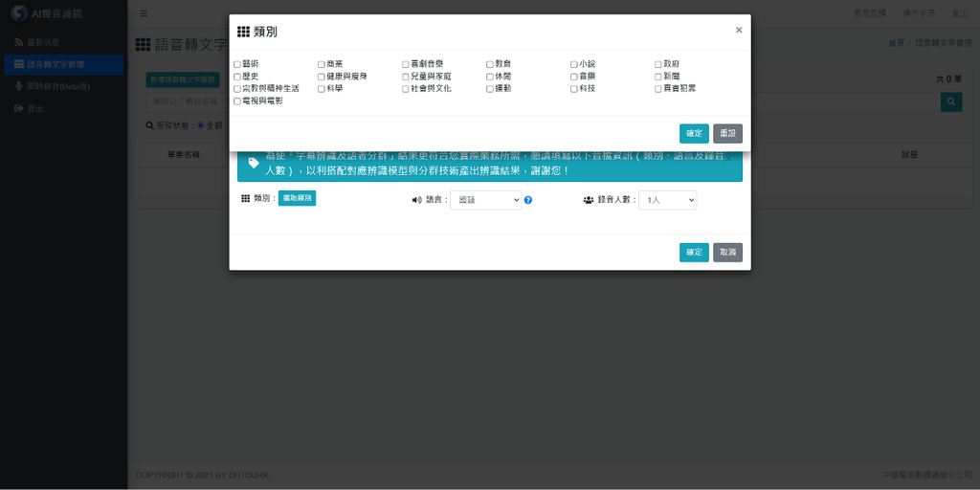980x490 pixels.
Task: Click the 狀態 column header
Action: 909,154
